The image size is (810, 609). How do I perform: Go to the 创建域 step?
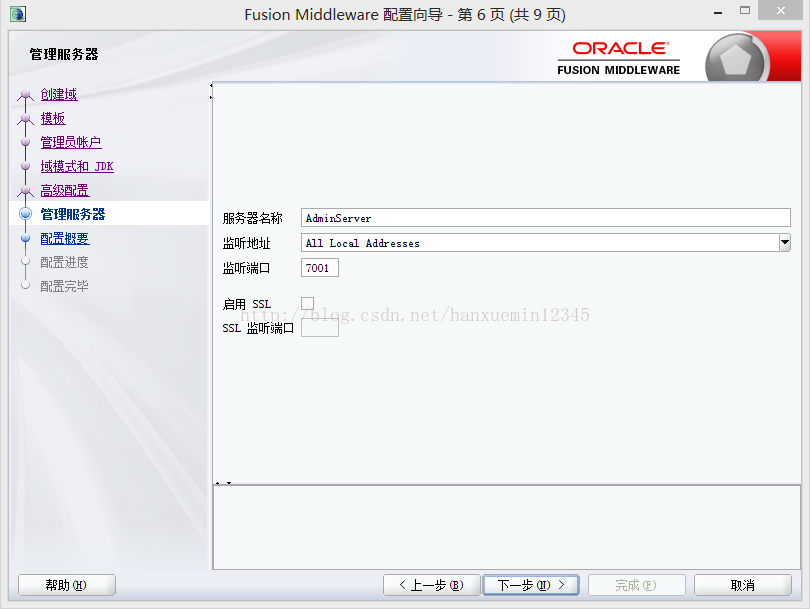[x=59, y=95]
